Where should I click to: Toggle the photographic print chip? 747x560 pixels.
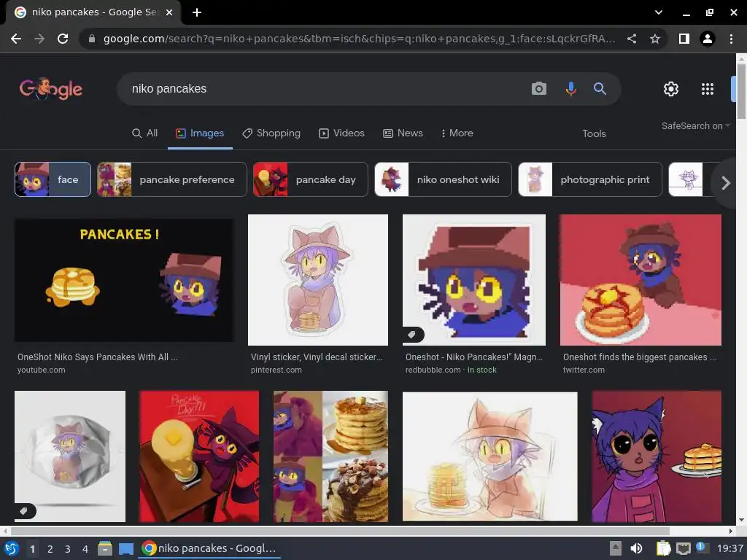point(589,179)
